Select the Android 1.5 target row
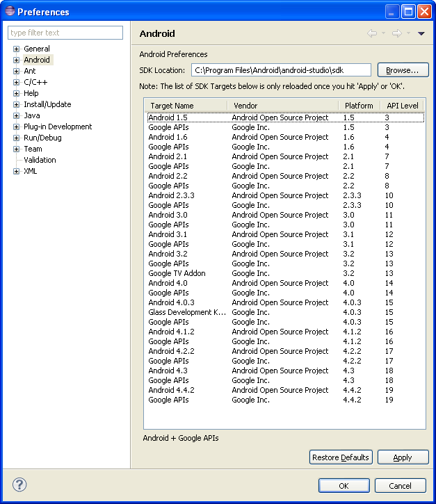436x504 pixels. [286, 117]
